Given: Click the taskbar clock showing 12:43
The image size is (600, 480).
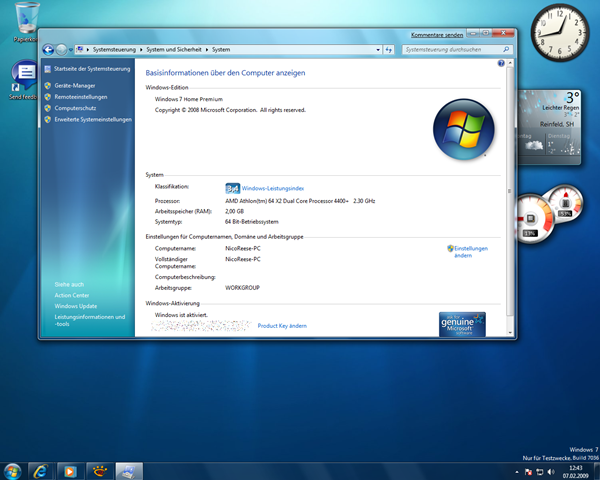Looking at the screenshot, I should [x=576, y=472].
